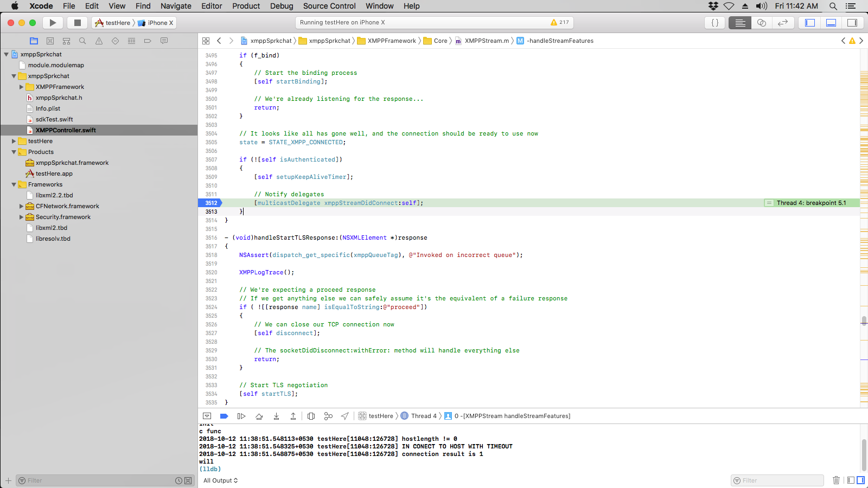Open the Debug menu
The width and height of the screenshot is (868, 488).
[x=282, y=6]
